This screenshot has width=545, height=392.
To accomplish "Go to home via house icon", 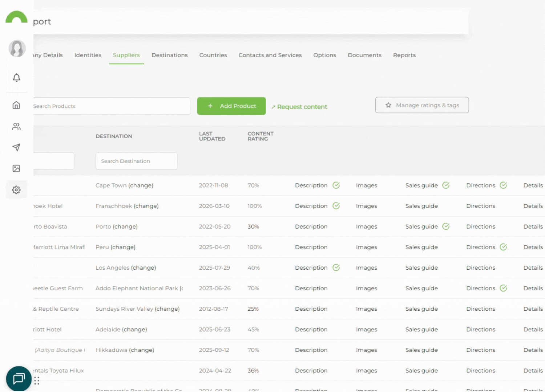I will click(x=16, y=105).
